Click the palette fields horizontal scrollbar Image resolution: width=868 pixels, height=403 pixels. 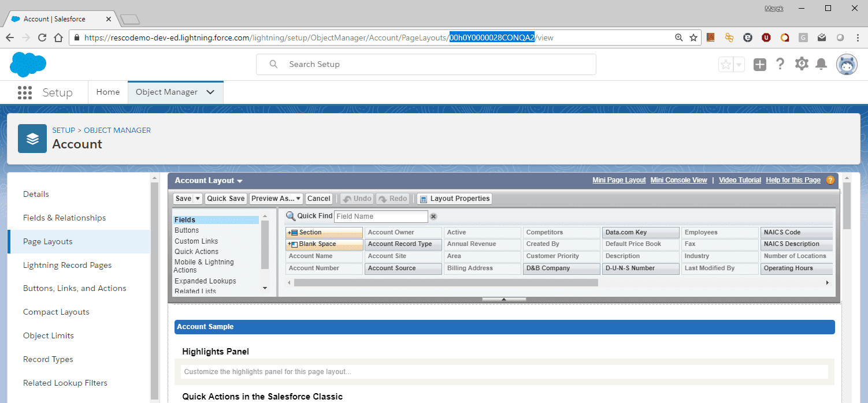tap(446, 283)
